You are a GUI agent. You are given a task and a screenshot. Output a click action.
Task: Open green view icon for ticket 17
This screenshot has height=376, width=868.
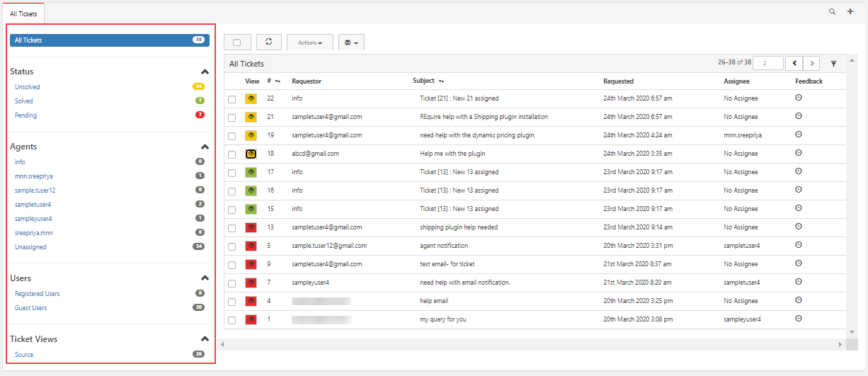(251, 172)
